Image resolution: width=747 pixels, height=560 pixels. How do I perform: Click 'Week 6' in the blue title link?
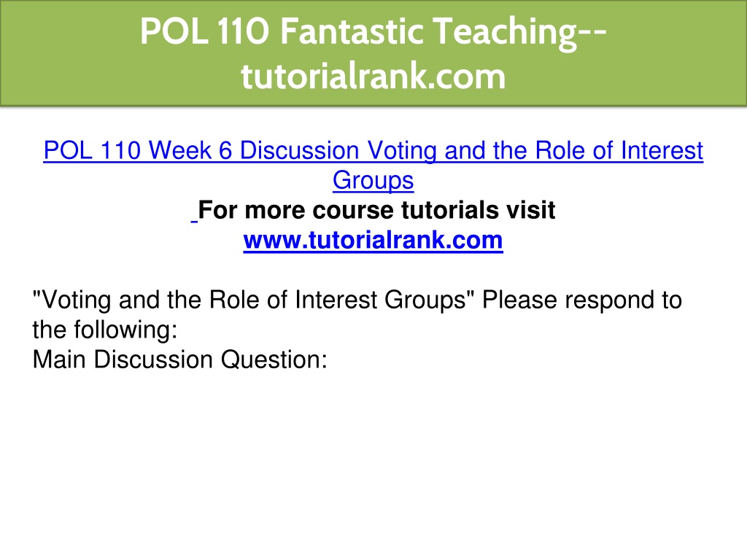[190, 150]
